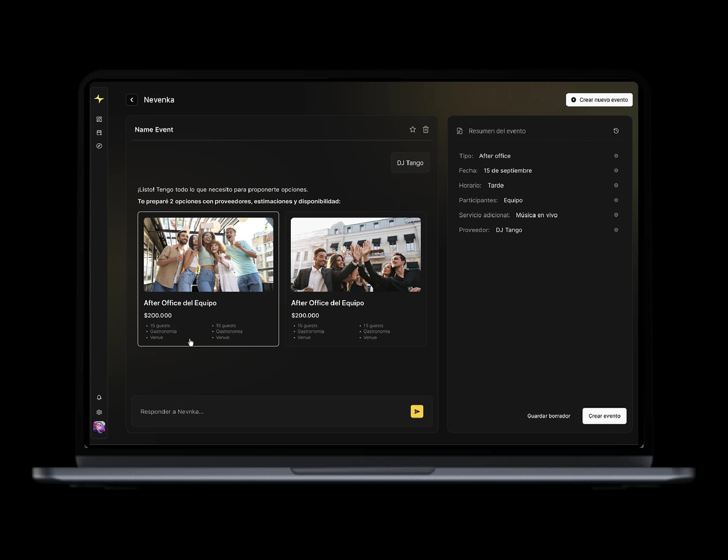Toggle the dot next to Fecha 15 de septiembre

616,171
